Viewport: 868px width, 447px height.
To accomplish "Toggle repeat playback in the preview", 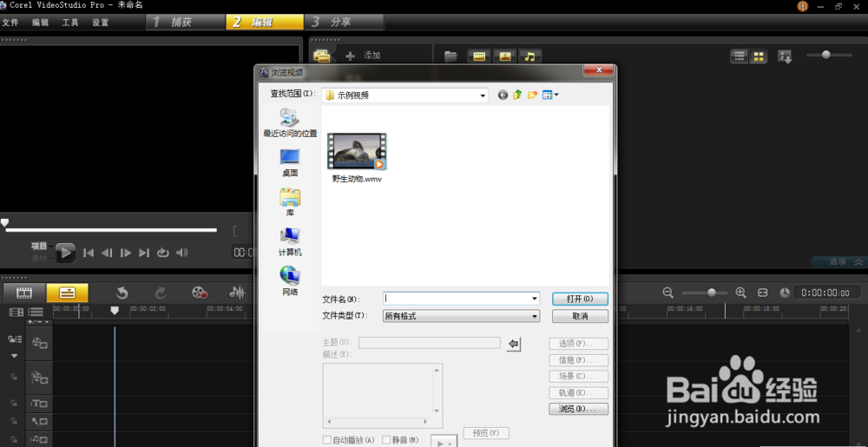I will coord(163,253).
